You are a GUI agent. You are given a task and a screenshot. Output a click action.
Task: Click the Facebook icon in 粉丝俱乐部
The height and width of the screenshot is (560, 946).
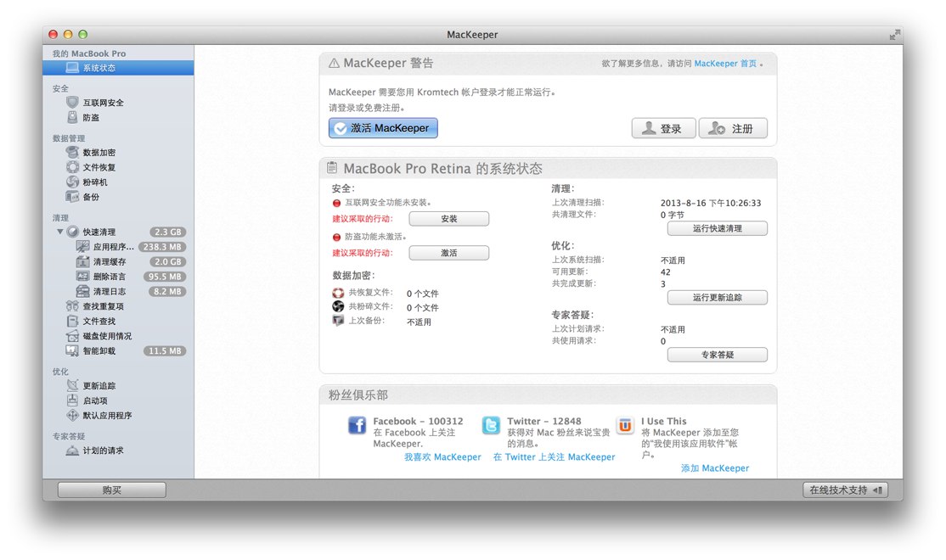(357, 425)
